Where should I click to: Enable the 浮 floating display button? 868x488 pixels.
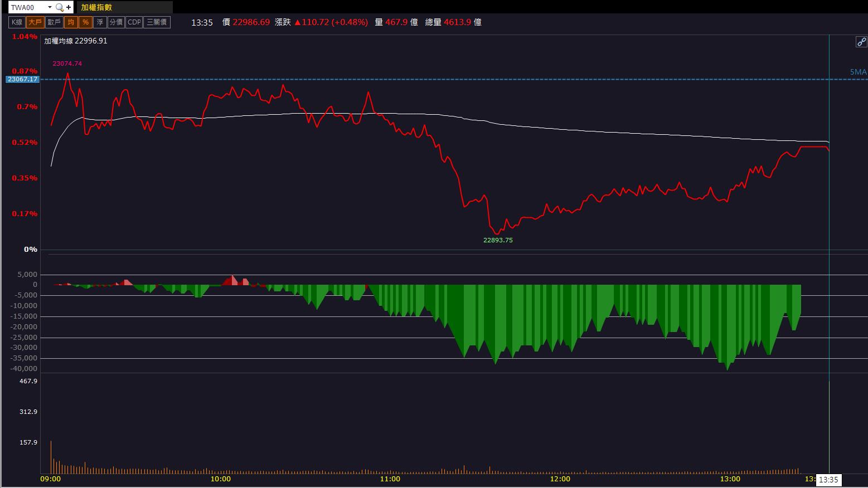[x=100, y=22]
